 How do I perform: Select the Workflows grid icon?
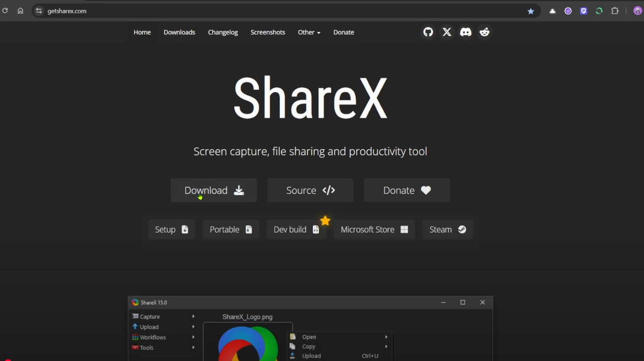pyautogui.click(x=135, y=337)
